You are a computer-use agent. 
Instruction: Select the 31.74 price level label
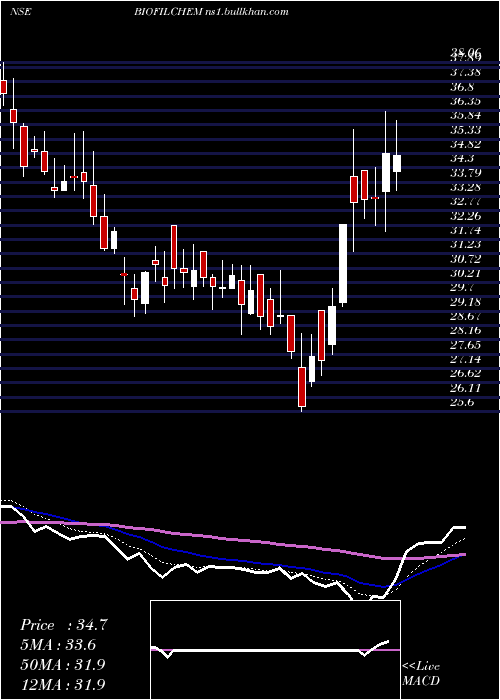(466, 230)
